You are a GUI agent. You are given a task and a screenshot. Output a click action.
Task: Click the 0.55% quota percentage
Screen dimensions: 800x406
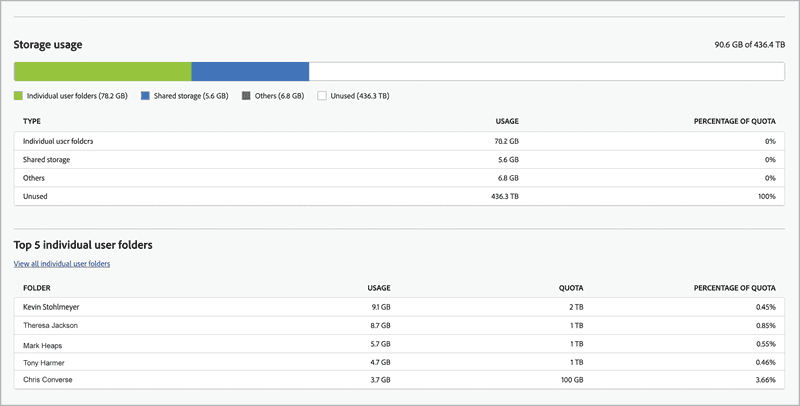pyautogui.click(x=766, y=344)
